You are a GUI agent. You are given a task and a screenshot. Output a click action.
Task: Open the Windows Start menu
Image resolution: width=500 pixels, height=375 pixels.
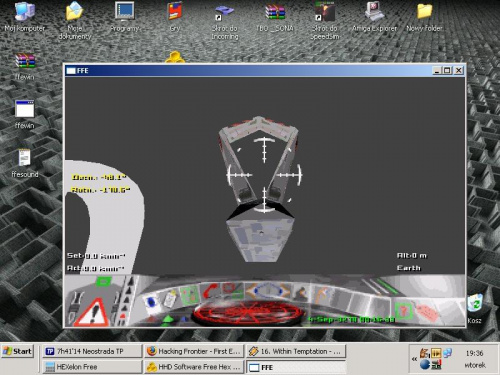[17, 351]
